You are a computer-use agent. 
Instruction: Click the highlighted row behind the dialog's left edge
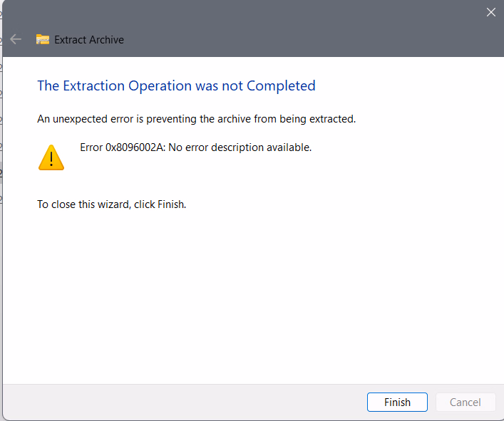tap(1, 173)
